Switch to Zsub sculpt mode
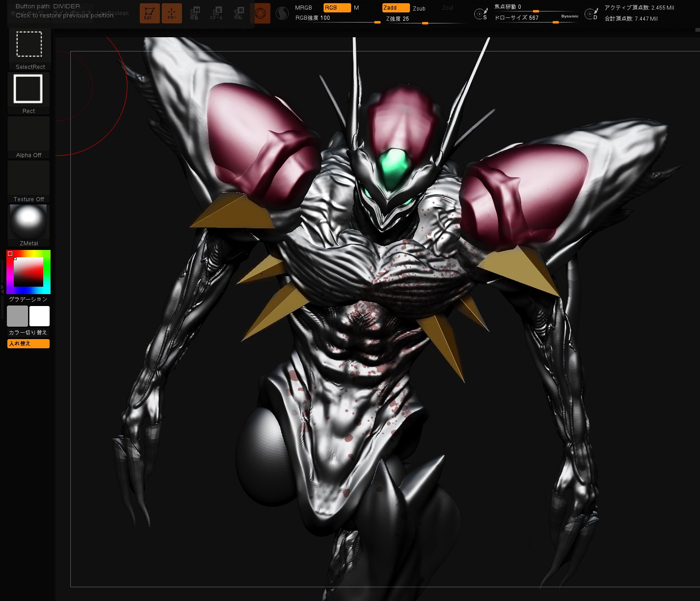Screen dimensions: 700x601 click(x=419, y=8)
